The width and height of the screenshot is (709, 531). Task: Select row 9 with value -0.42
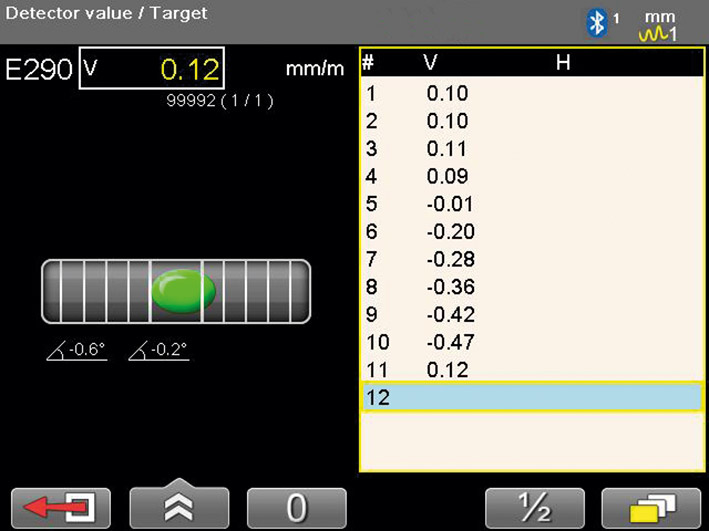point(532,314)
